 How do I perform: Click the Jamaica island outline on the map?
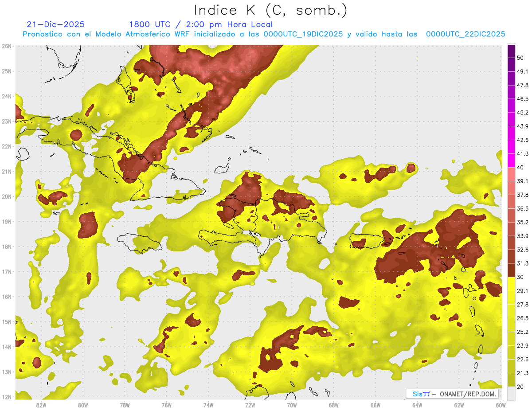click(139, 243)
